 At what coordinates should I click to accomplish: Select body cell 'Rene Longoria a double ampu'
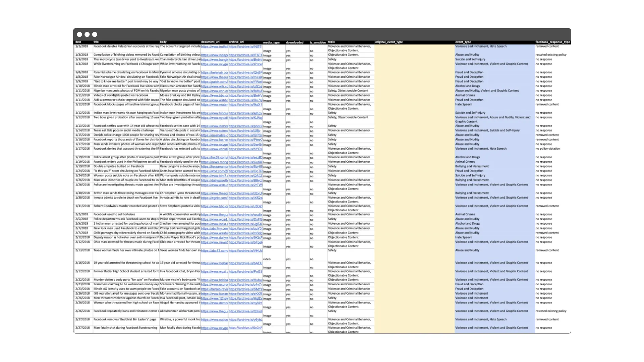180,166
